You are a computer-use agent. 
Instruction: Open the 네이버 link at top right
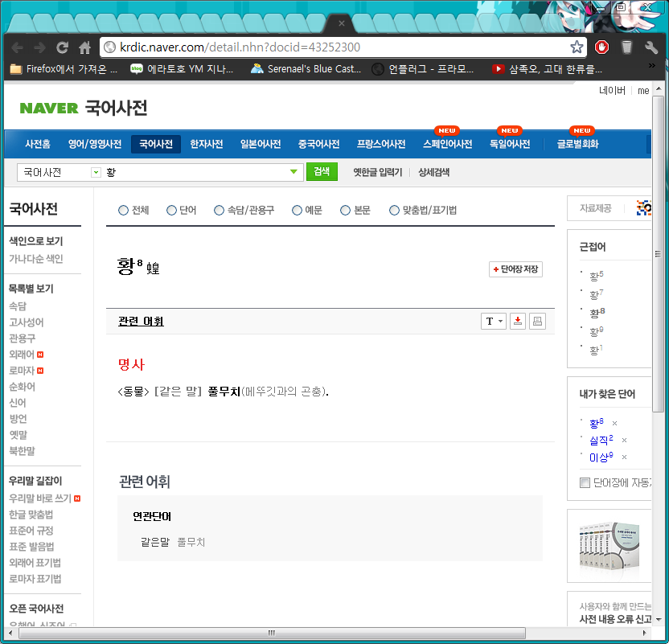coord(612,90)
